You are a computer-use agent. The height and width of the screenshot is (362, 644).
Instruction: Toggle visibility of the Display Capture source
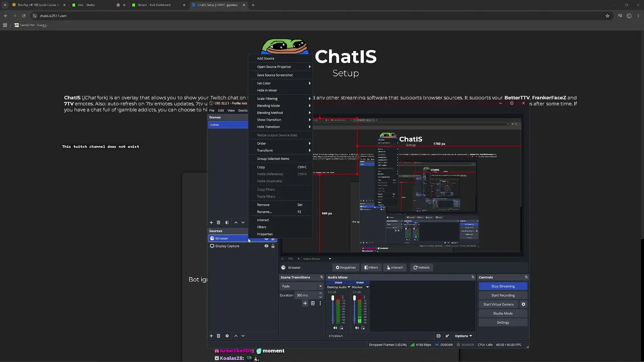pyautogui.click(x=266, y=246)
